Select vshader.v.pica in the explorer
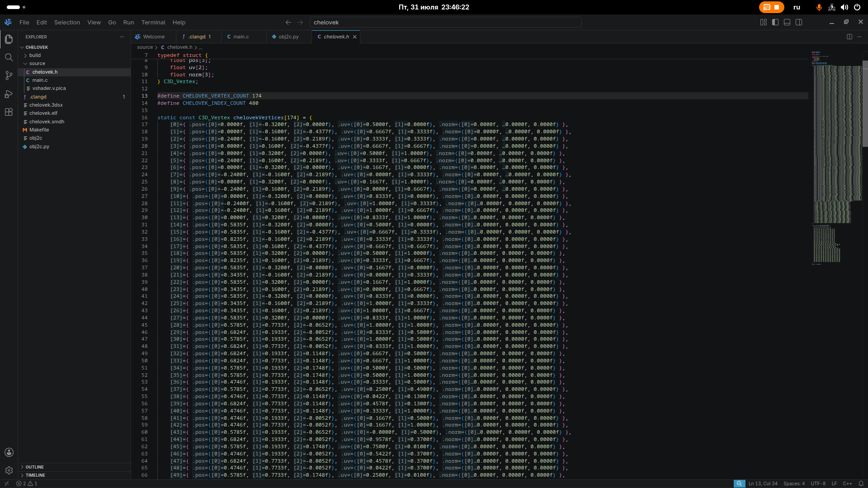The width and height of the screenshot is (868, 488). point(74,88)
